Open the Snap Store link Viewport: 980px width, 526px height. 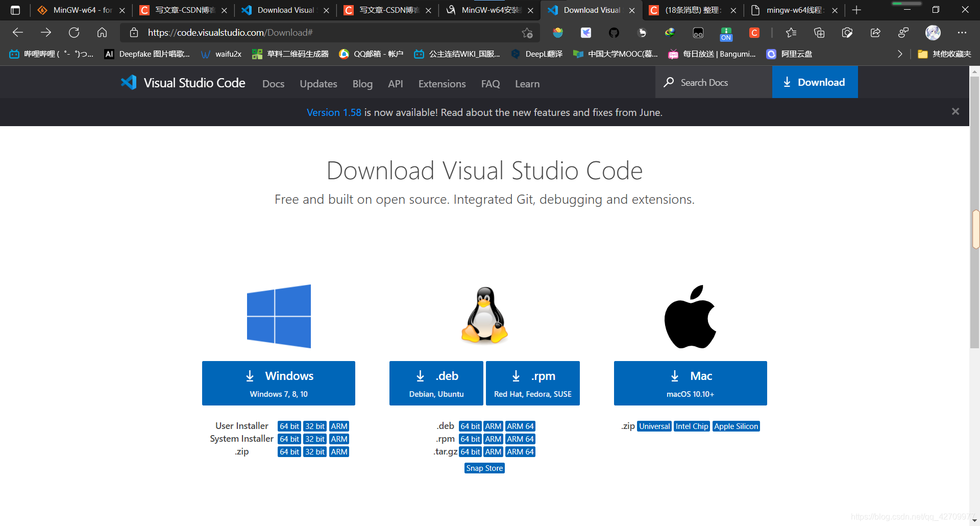pyautogui.click(x=484, y=468)
